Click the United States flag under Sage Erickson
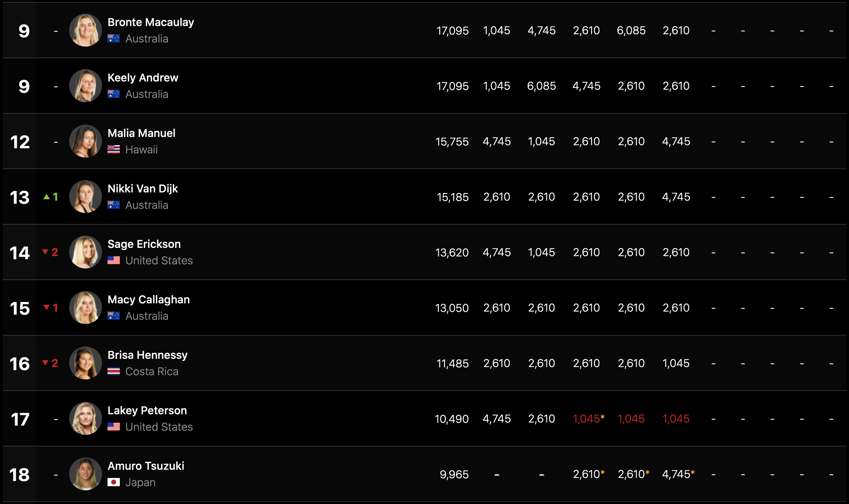 (x=114, y=261)
